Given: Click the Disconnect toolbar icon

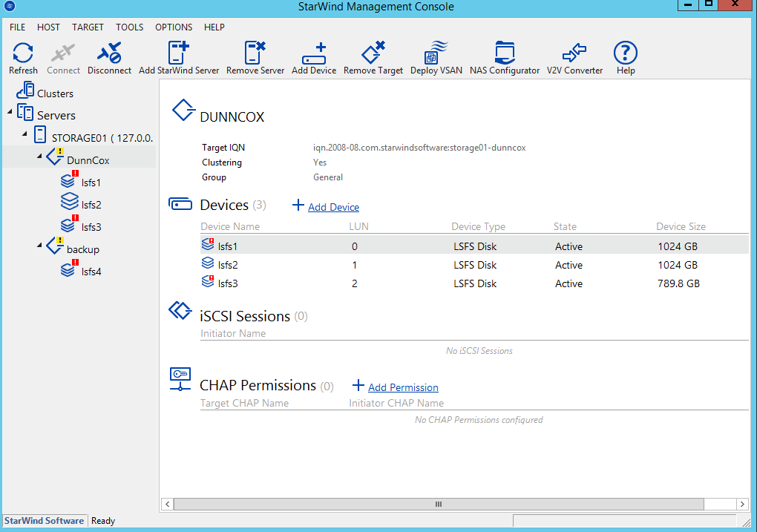Looking at the screenshot, I should pyautogui.click(x=109, y=53).
